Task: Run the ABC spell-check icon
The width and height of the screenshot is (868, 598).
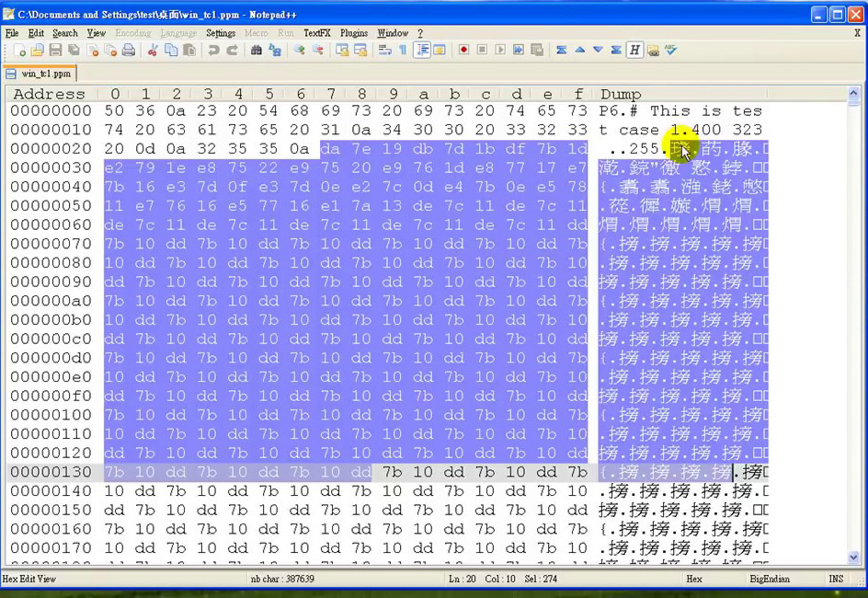Action: tap(670, 51)
